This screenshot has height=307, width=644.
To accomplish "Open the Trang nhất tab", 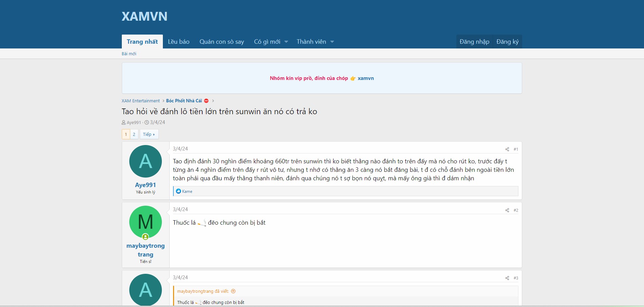I will (142, 42).
